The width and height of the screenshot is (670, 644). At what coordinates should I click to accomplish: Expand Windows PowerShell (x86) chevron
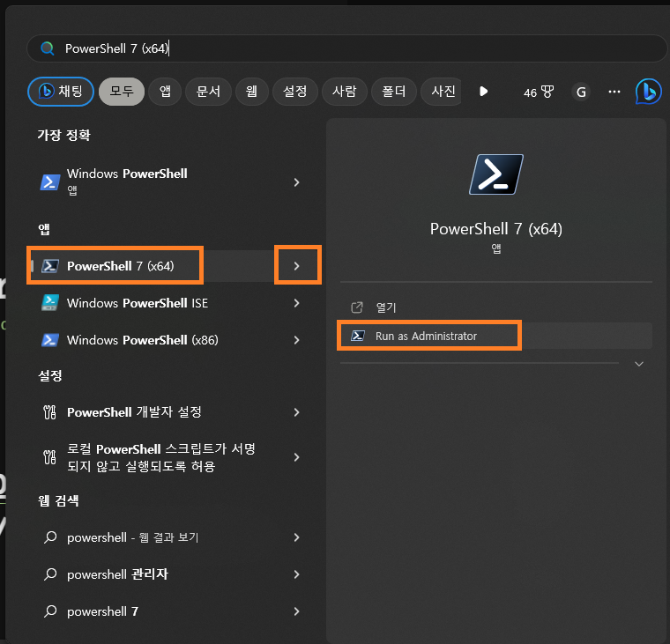coord(296,340)
